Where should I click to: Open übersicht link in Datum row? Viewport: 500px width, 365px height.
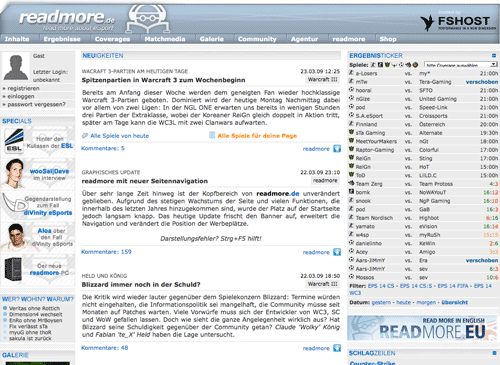click(455, 302)
